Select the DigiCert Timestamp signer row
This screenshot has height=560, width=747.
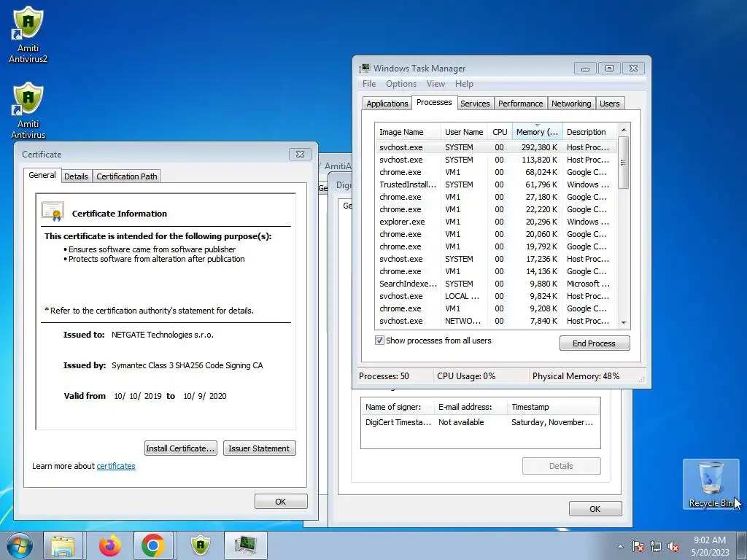click(x=480, y=422)
